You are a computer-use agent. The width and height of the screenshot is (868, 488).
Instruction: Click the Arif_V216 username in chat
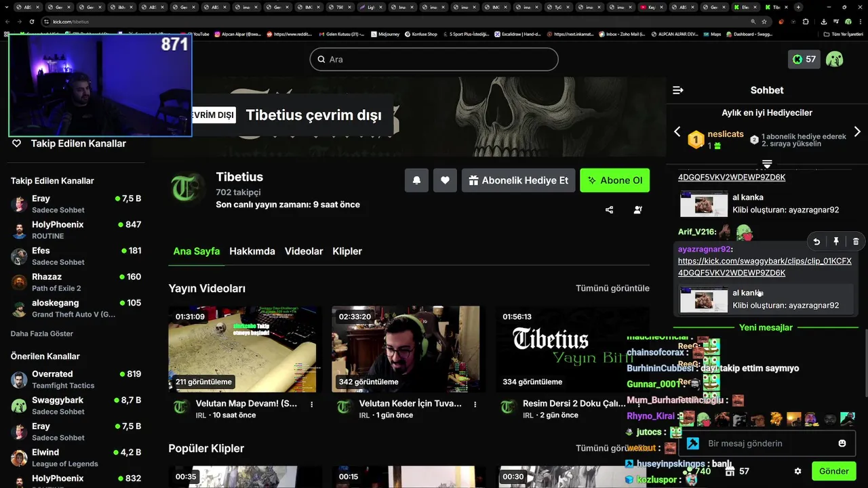697,232
